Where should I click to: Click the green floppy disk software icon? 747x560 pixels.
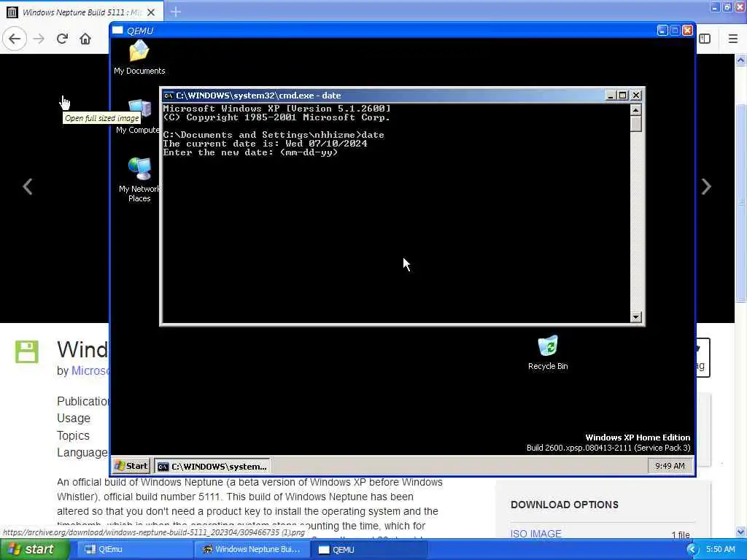[x=27, y=352]
